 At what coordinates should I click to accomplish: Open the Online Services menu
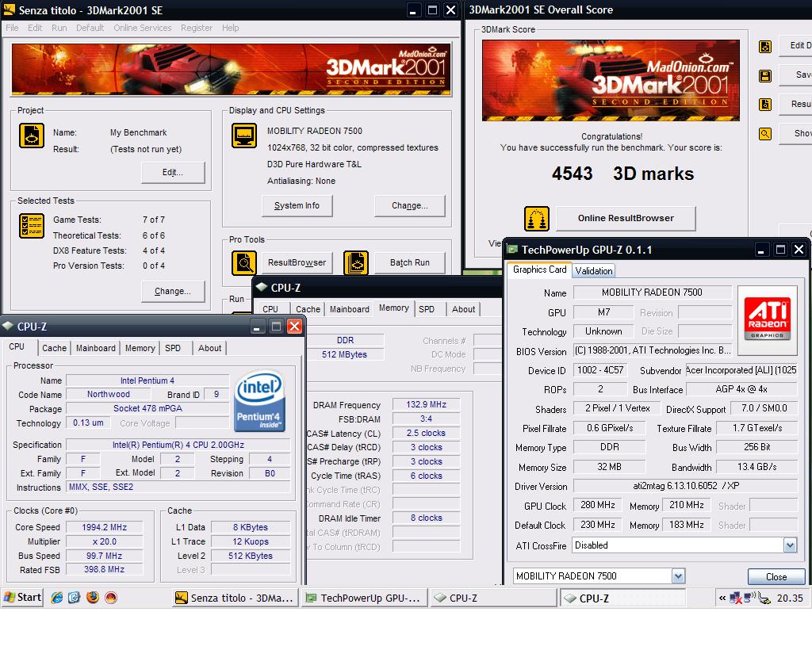[x=143, y=28]
